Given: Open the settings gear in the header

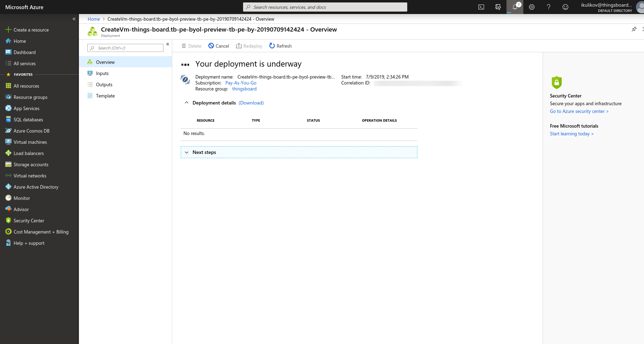Looking at the screenshot, I should pyautogui.click(x=532, y=7).
